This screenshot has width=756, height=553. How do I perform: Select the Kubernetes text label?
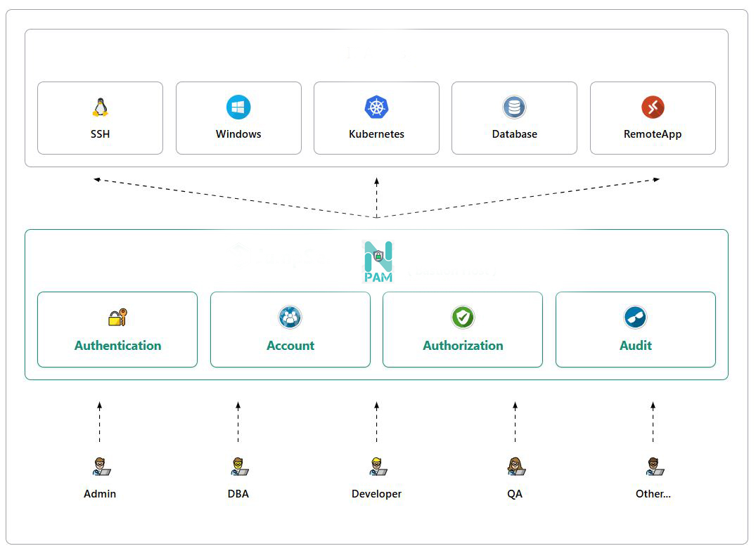pyautogui.click(x=376, y=134)
